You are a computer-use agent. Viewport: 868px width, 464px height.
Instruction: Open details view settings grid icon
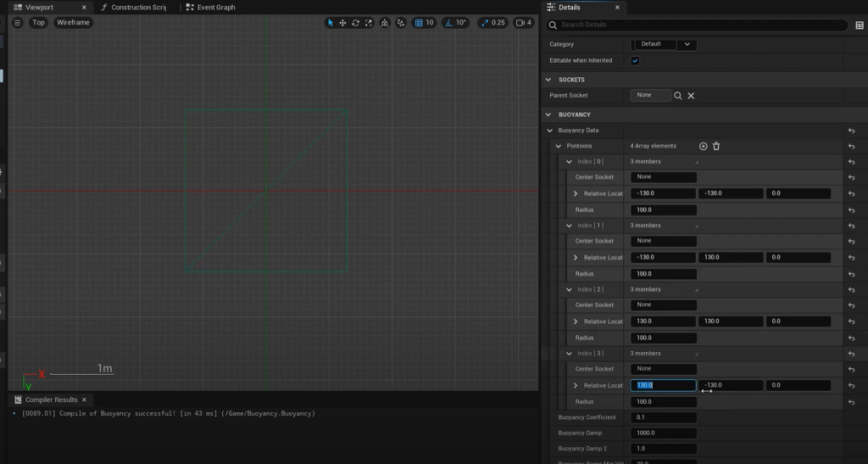860,25
